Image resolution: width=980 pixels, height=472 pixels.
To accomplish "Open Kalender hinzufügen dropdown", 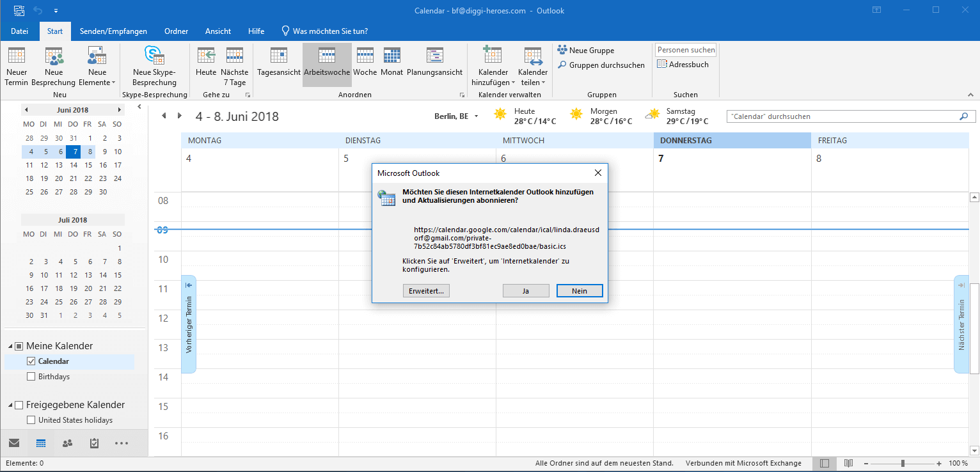I will click(x=493, y=67).
